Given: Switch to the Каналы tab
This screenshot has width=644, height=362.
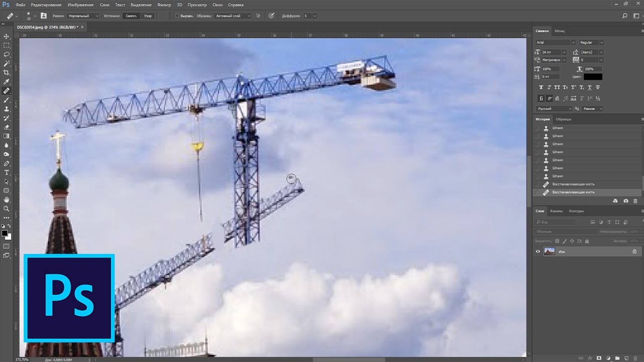Looking at the screenshot, I should [x=556, y=211].
